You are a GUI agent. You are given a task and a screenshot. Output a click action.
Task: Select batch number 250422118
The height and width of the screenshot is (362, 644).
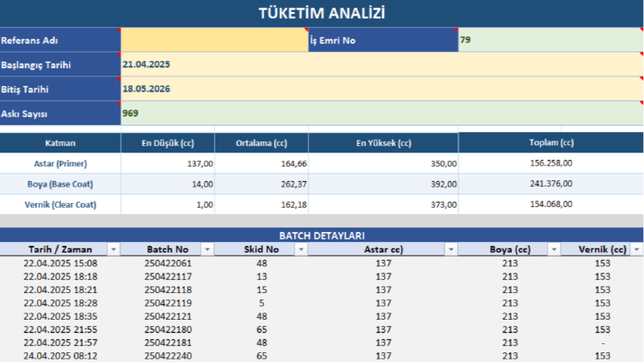[x=167, y=289]
